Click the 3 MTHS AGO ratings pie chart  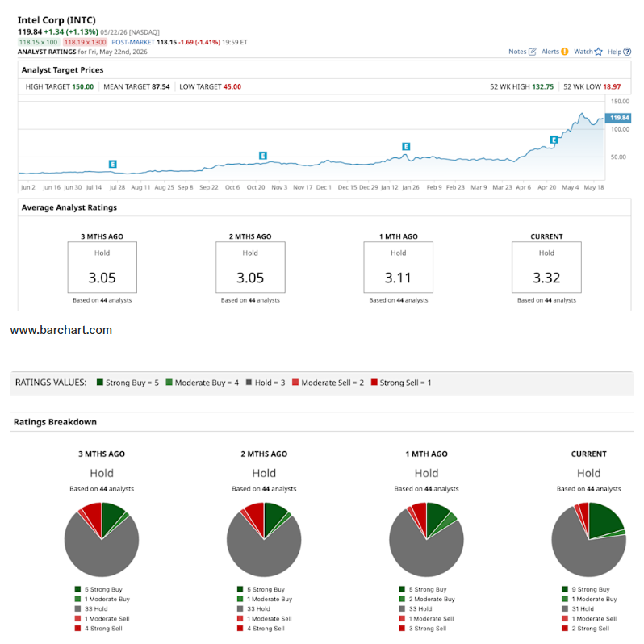coord(102,539)
